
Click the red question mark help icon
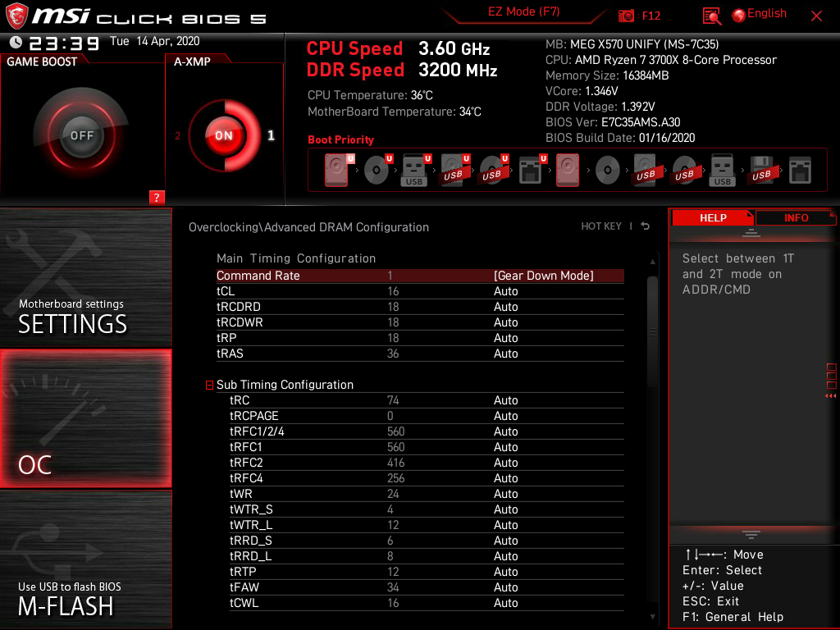point(157,197)
